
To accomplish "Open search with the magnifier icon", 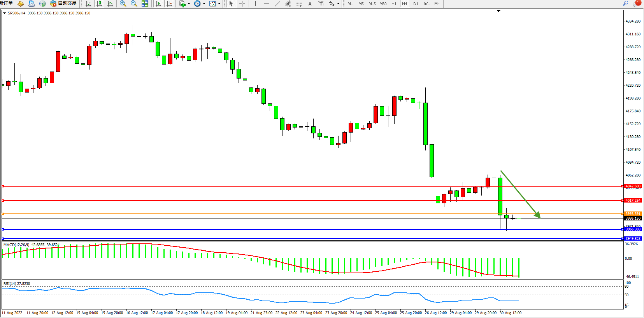I will [x=626, y=3].
